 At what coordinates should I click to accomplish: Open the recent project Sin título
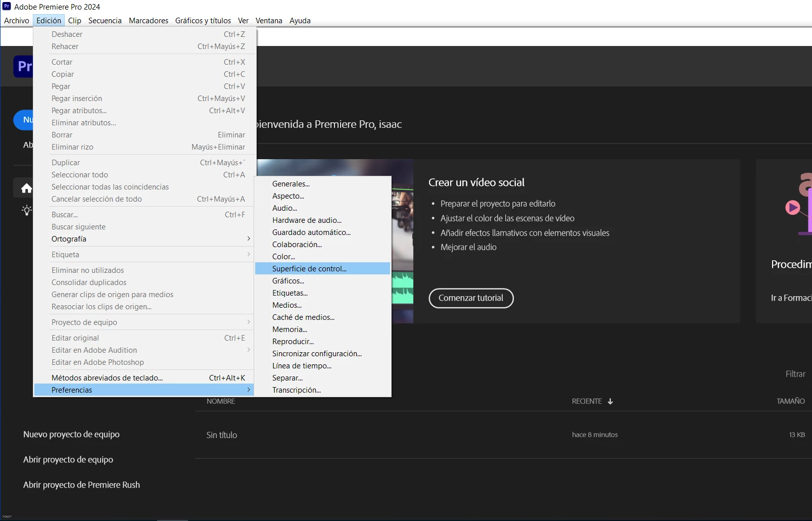pyautogui.click(x=222, y=435)
